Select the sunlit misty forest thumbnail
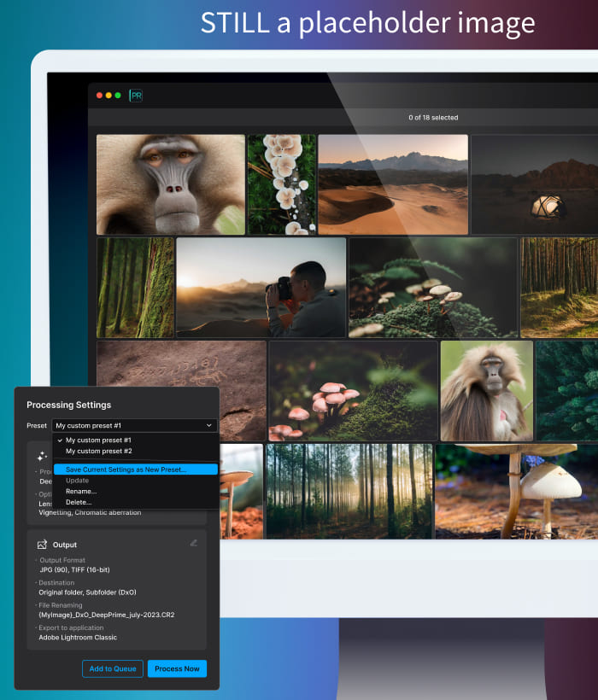Viewport: 598px width, 700px height. coord(349,491)
